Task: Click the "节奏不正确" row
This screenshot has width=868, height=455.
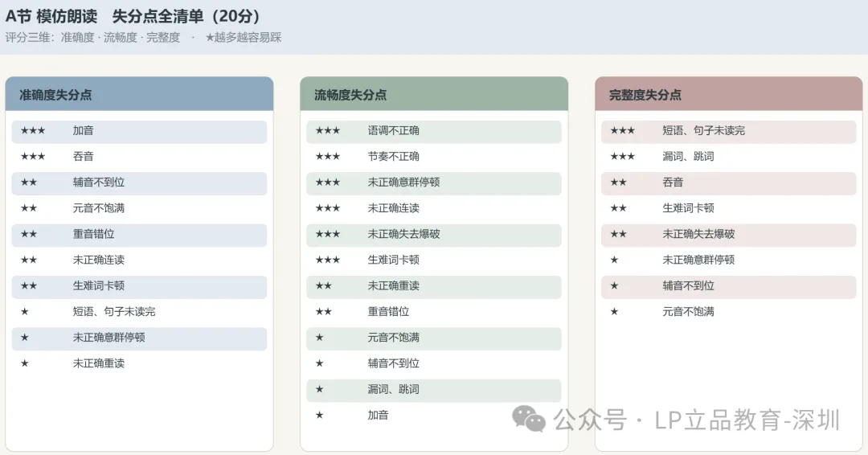Action: click(434, 157)
